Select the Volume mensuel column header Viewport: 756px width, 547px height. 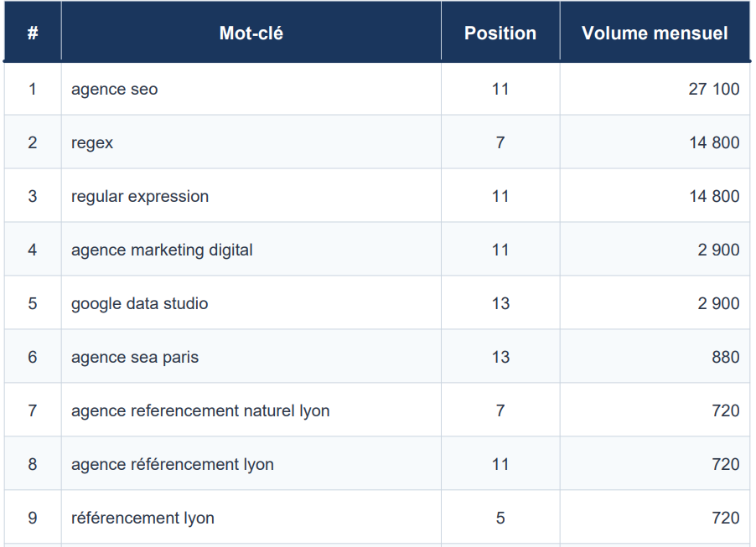(655, 34)
